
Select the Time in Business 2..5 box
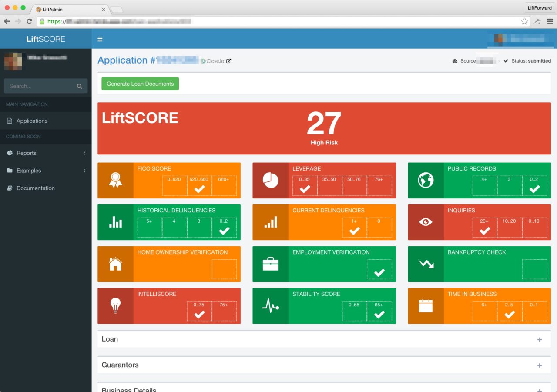pyautogui.click(x=510, y=311)
